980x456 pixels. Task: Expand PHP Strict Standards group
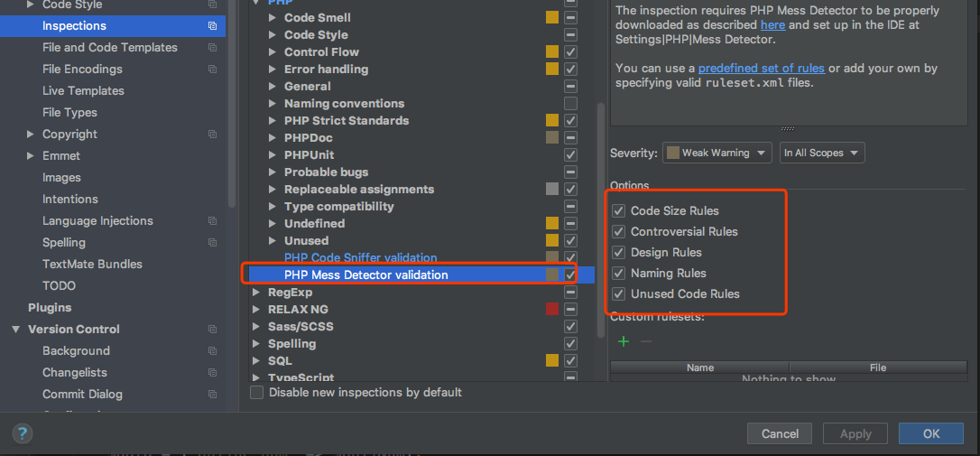pyautogui.click(x=272, y=120)
